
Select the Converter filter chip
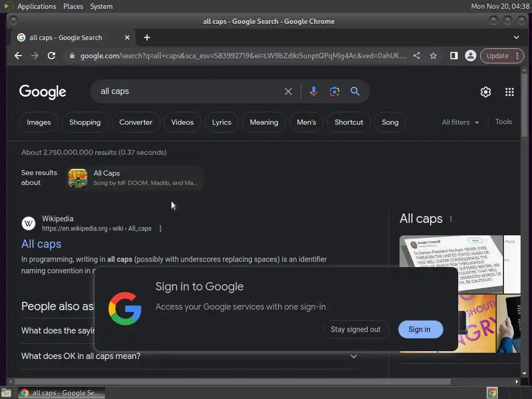136,122
